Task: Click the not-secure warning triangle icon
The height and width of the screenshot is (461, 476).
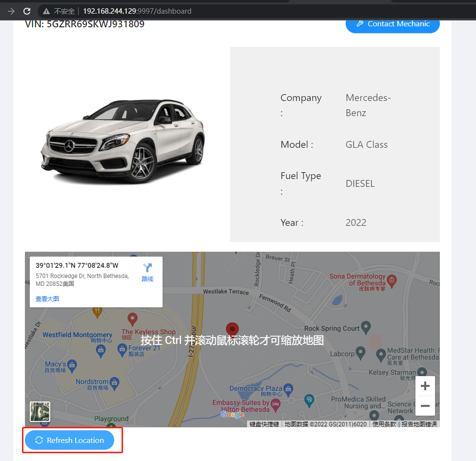Action: click(x=46, y=12)
